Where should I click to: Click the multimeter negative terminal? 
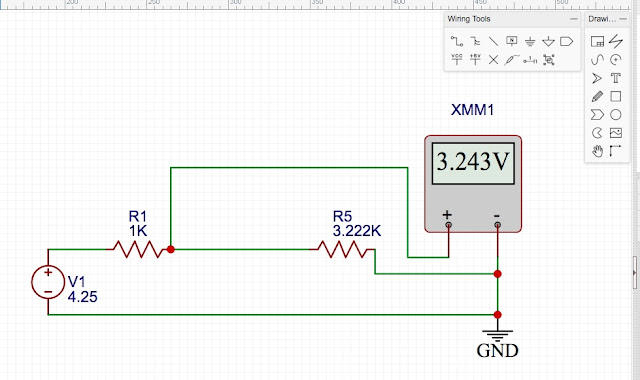click(x=498, y=225)
